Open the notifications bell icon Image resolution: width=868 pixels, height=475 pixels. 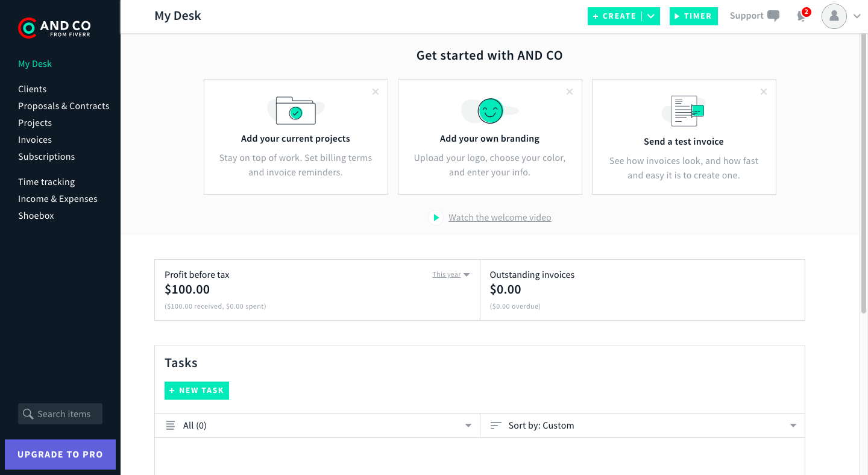[802, 16]
